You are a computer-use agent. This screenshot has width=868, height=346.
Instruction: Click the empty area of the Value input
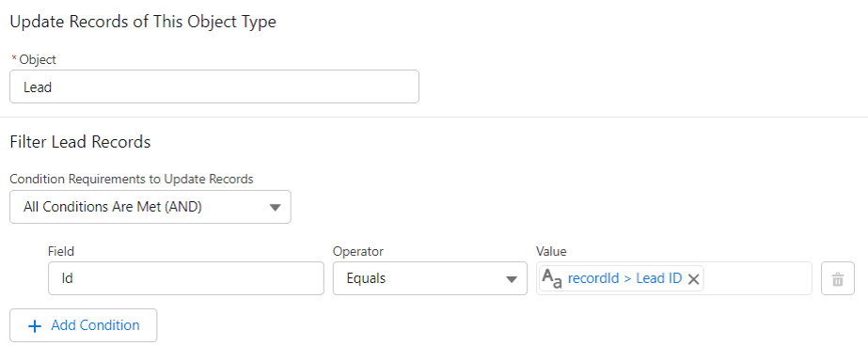tap(757, 278)
